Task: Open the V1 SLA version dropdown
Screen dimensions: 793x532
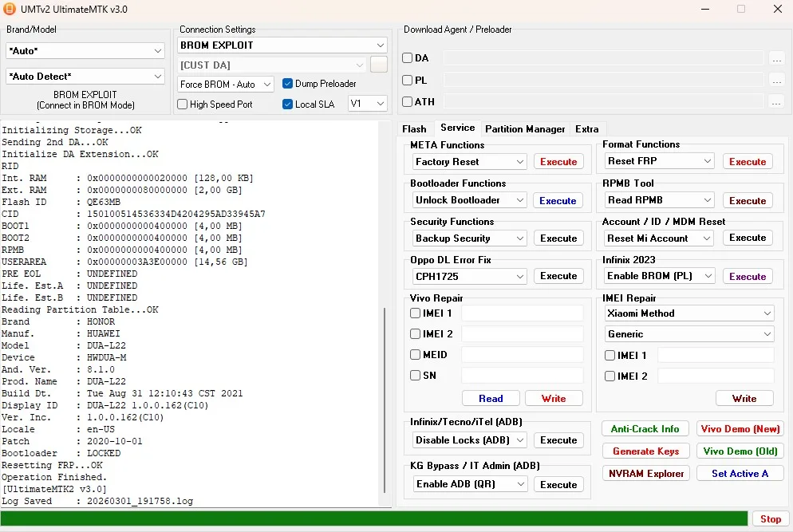Action: coord(368,104)
